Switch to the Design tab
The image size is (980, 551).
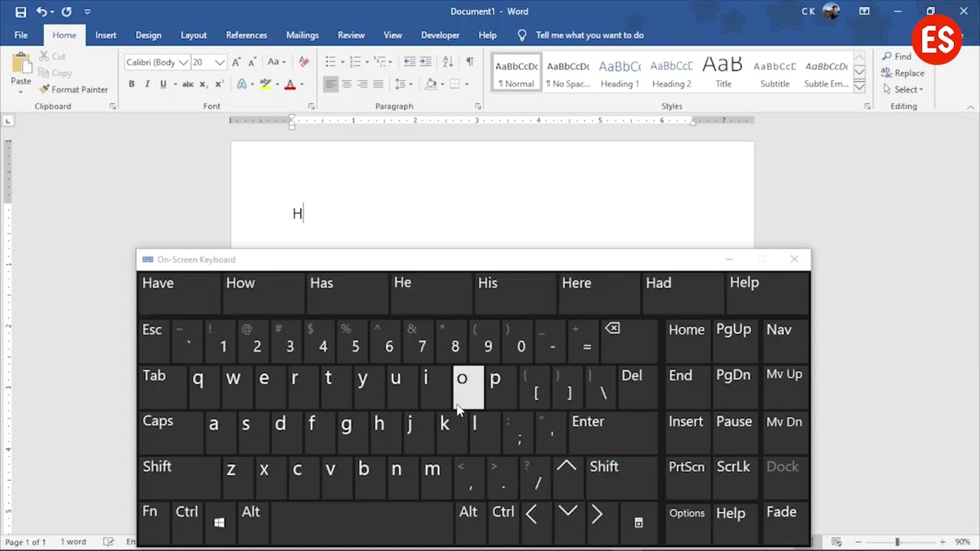pos(149,35)
